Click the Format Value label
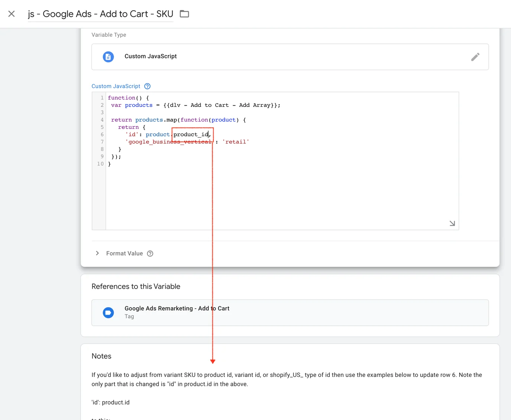This screenshot has height=420, width=511. tap(124, 253)
